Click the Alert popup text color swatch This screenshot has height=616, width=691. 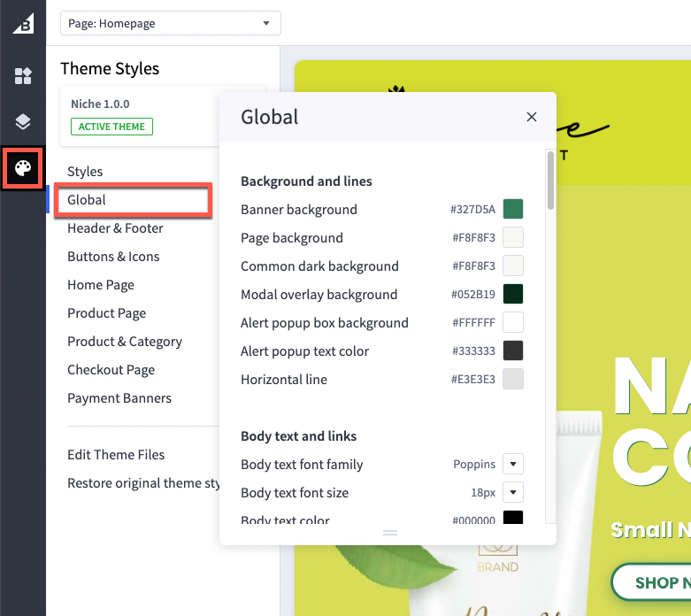pyautogui.click(x=513, y=351)
